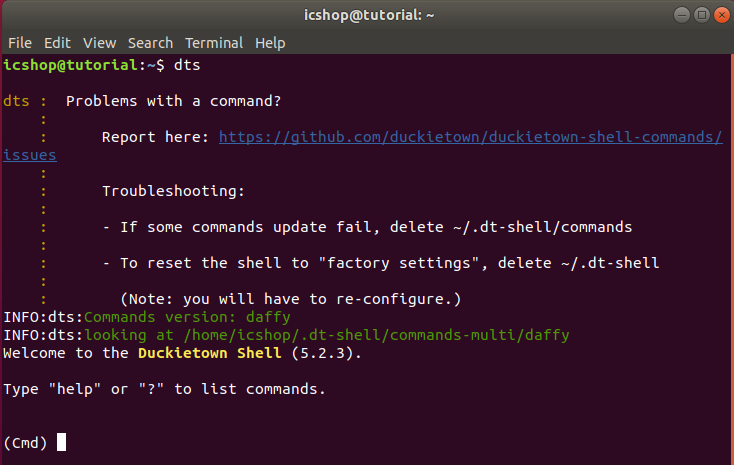The height and width of the screenshot is (465, 734).
Task: Open the View menu
Action: 100,43
